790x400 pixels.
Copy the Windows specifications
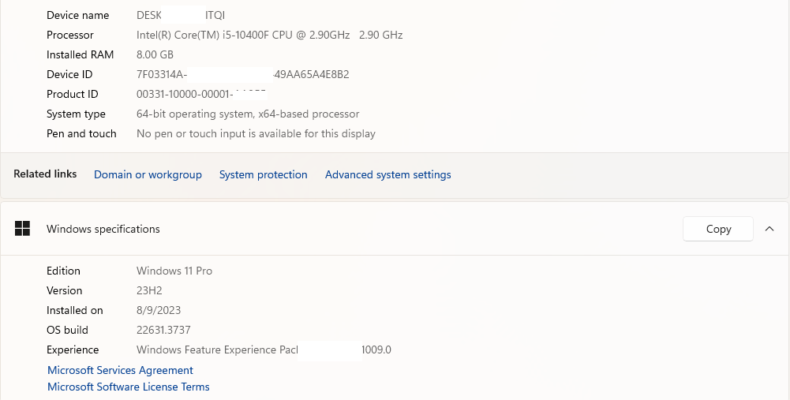coord(718,229)
